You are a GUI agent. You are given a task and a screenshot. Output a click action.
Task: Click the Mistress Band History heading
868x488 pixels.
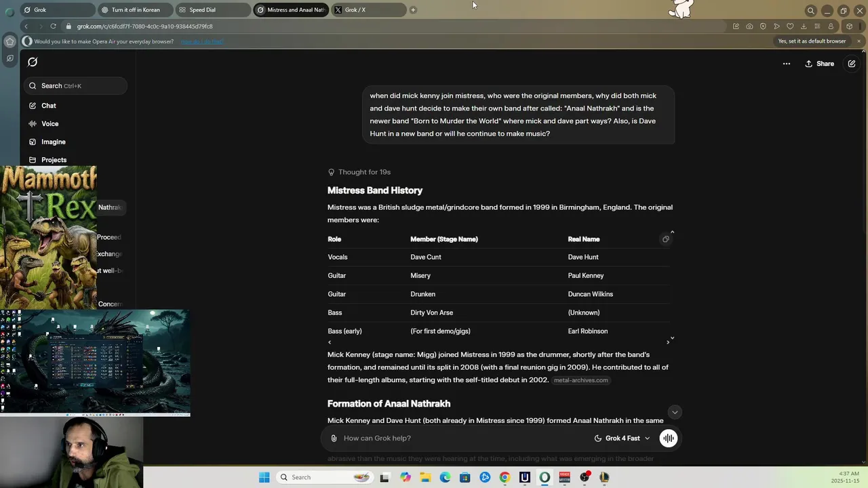coord(375,190)
